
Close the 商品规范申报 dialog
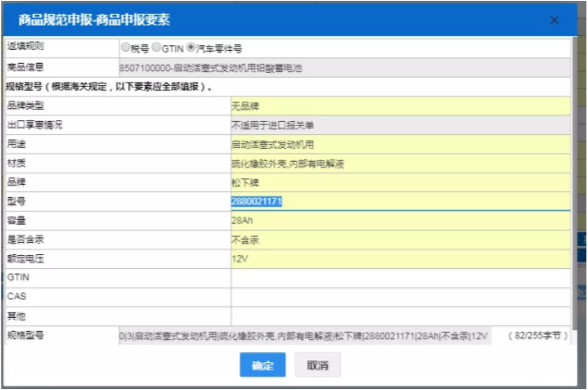point(554,19)
